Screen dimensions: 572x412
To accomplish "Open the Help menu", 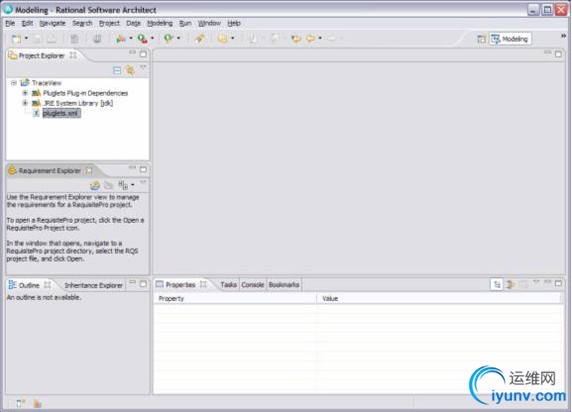I will 234,23.
